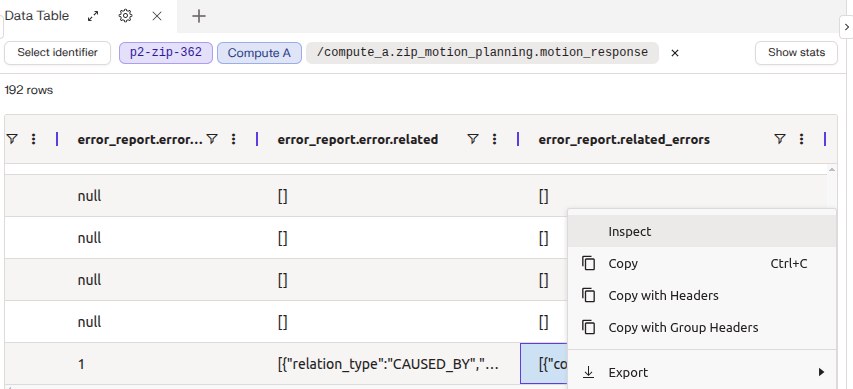The height and width of the screenshot is (389, 853).
Task: Choose Copy from context menu
Action: click(702, 263)
